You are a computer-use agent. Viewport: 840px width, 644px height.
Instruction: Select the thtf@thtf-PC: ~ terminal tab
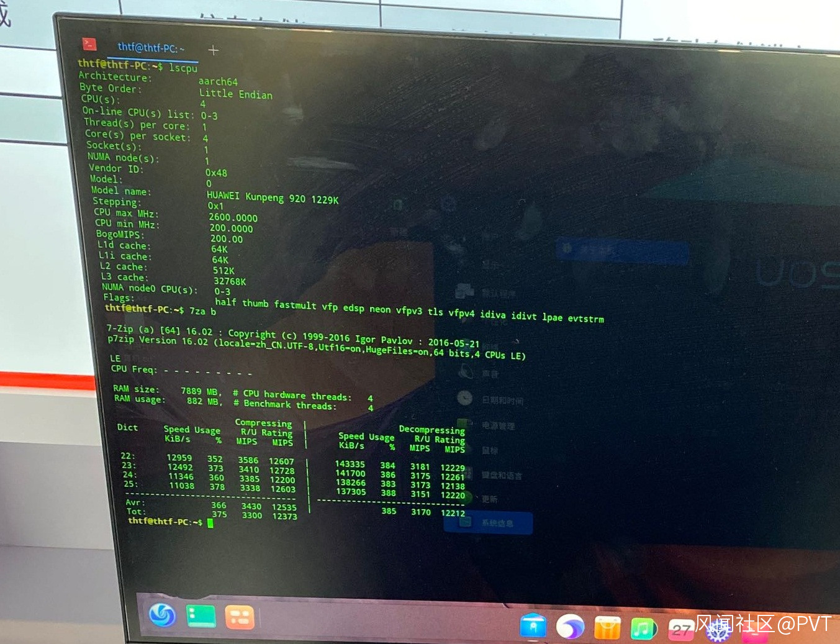coord(151,48)
